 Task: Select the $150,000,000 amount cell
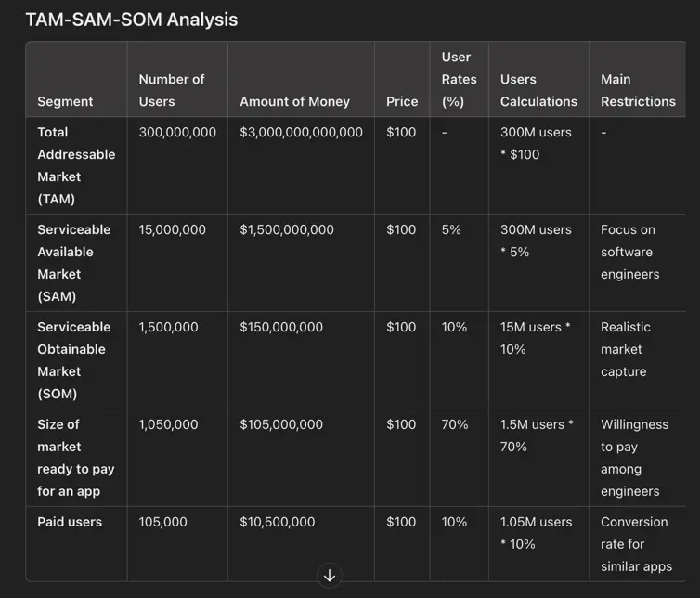(x=281, y=327)
